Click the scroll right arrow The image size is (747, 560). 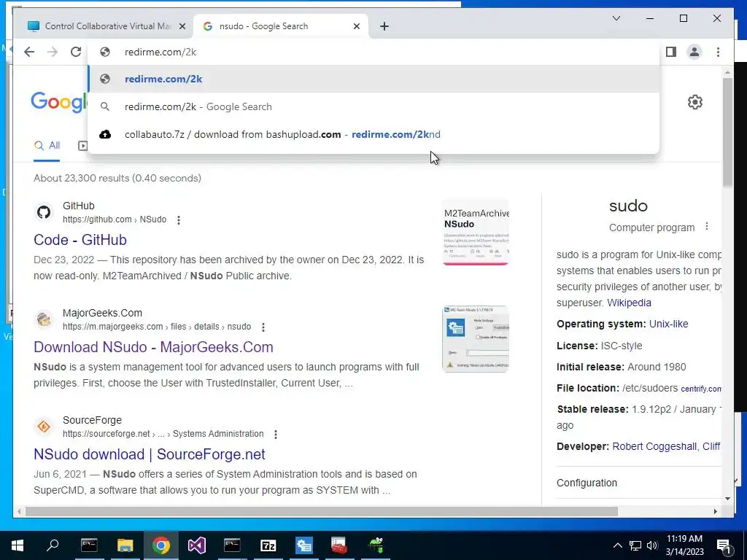715,511
